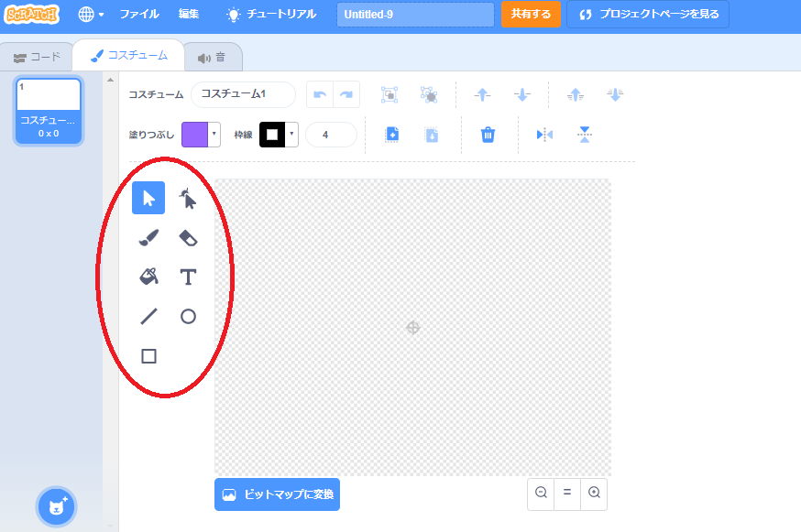
Task: Select the Fill bucket tool
Action: pos(148,277)
